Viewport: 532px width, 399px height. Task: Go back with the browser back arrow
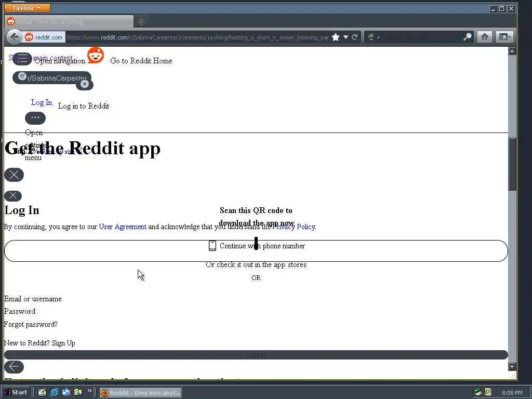point(14,37)
